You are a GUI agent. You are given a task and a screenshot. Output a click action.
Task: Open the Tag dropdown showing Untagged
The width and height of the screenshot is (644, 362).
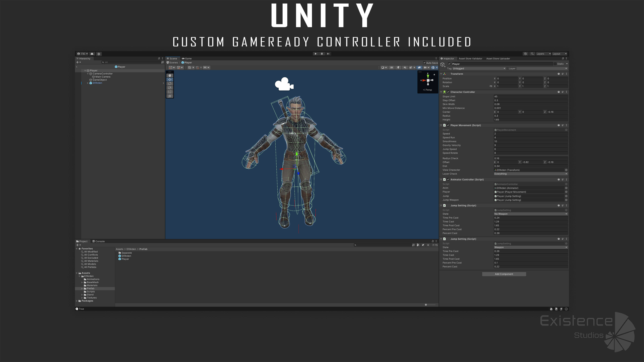[x=479, y=68]
